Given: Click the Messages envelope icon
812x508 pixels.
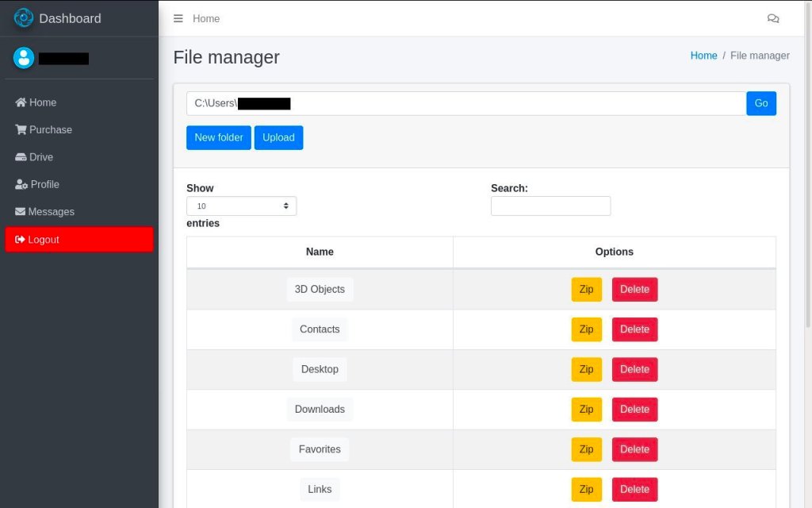Looking at the screenshot, I should pos(21,212).
